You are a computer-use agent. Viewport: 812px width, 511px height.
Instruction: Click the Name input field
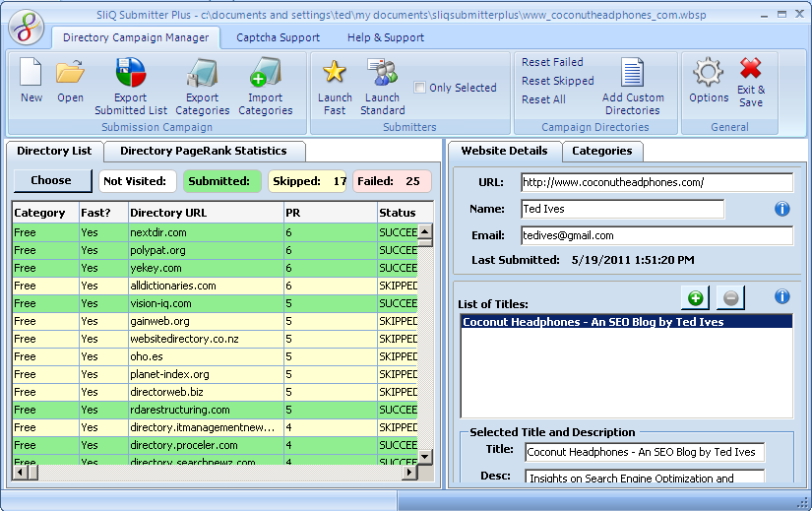click(x=622, y=209)
